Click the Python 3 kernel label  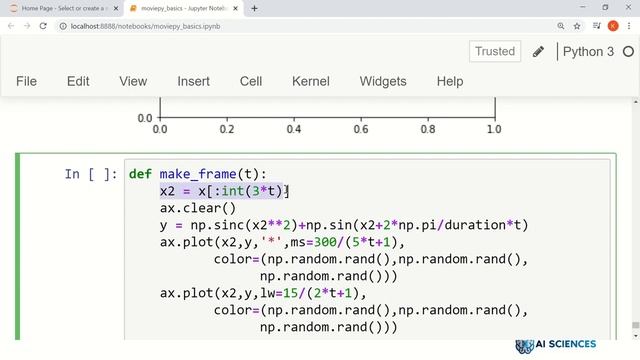[588, 51]
